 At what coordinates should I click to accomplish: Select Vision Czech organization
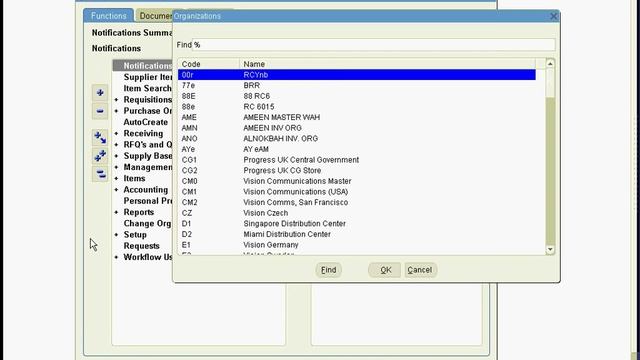pos(357,213)
